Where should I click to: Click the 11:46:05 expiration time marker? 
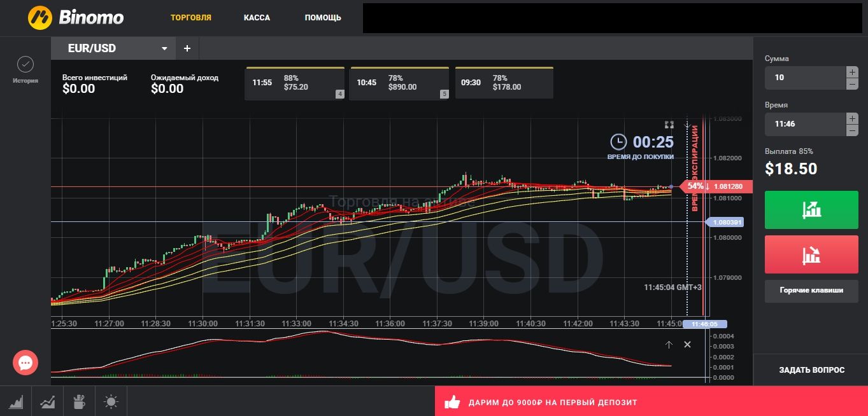point(704,324)
